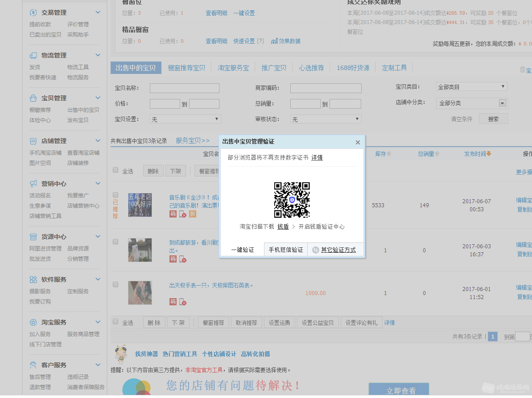This screenshot has height=398, width=532.
Task: Switch to 淘宝服务宝 tab
Action: pyautogui.click(x=233, y=68)
